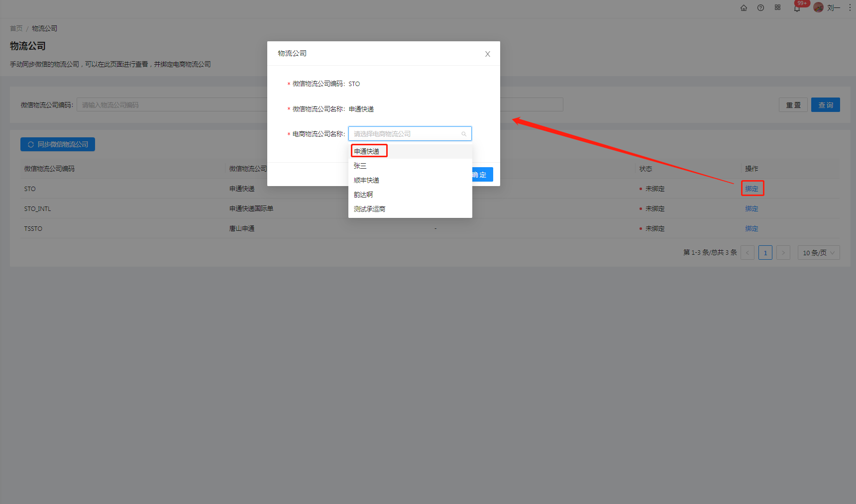Click the STO code cell

point(30,189)
